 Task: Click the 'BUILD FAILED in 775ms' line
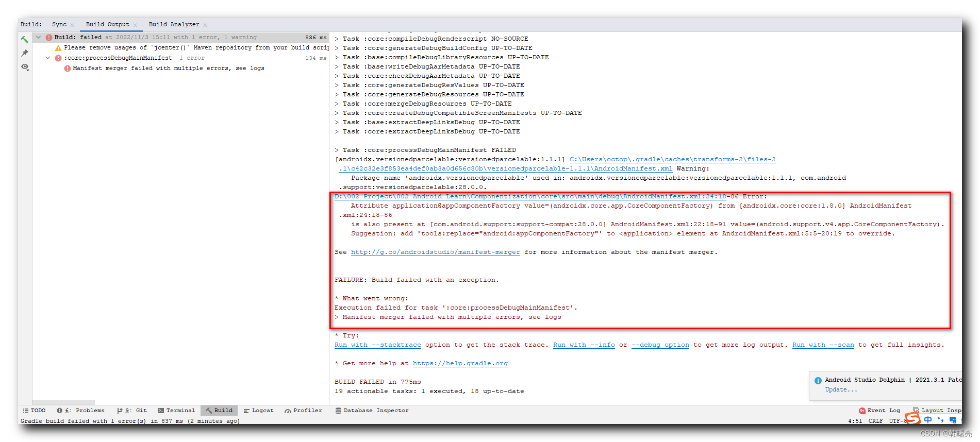[377, 382]
